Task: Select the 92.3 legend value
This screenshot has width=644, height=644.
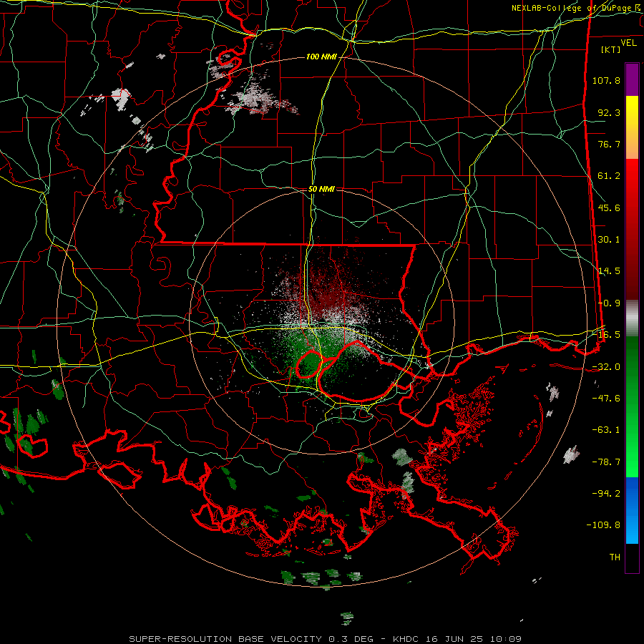Action: point(609,112)
